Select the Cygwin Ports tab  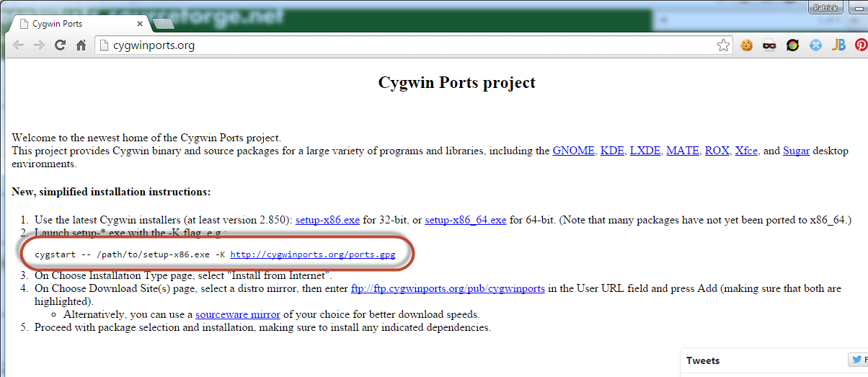coord(79,24)
